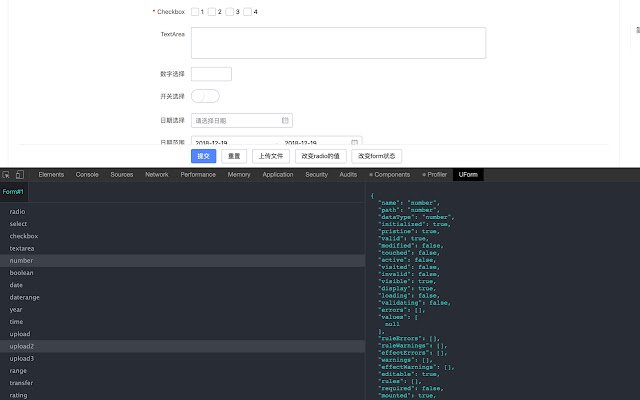Check Checkbox option 4

[x=247, y=12]
